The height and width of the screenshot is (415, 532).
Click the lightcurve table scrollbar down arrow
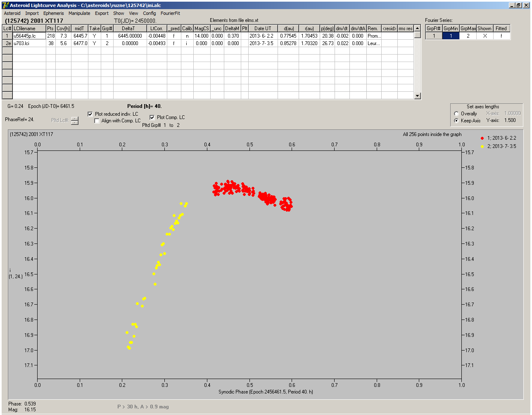click(x=418, y=96)
